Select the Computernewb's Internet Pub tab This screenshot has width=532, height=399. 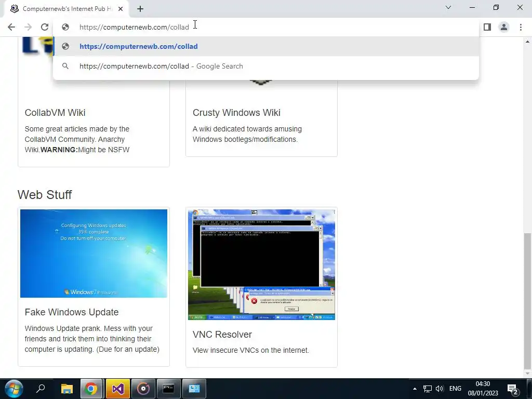[x=66, y=9]
